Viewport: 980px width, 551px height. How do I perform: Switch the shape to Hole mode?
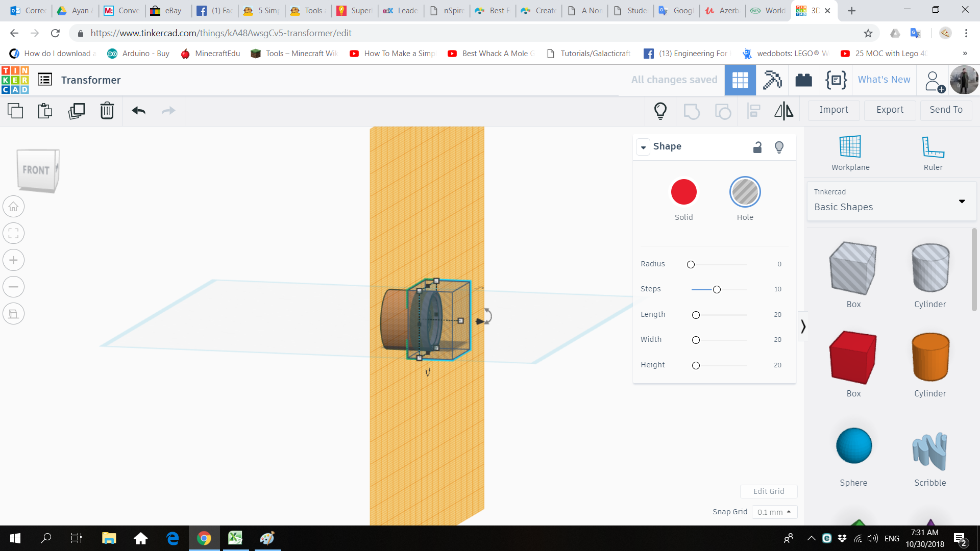(x=745, y=192)
